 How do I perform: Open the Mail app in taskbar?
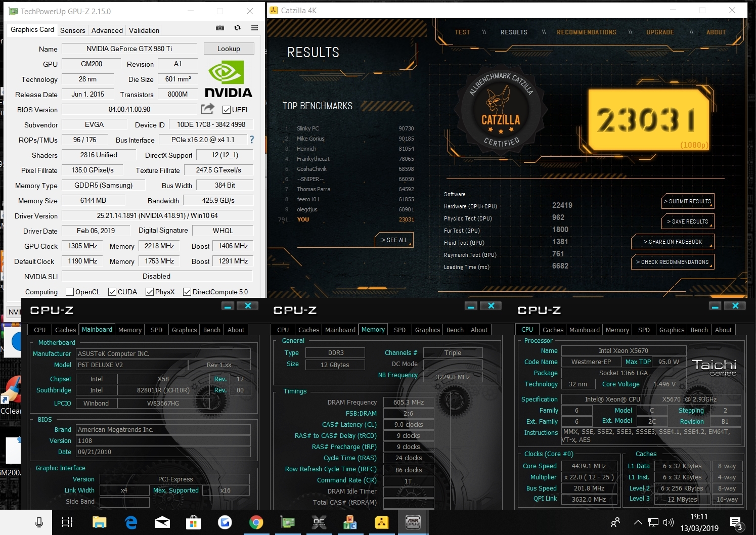pyautogui.click(x=162, y=522)
